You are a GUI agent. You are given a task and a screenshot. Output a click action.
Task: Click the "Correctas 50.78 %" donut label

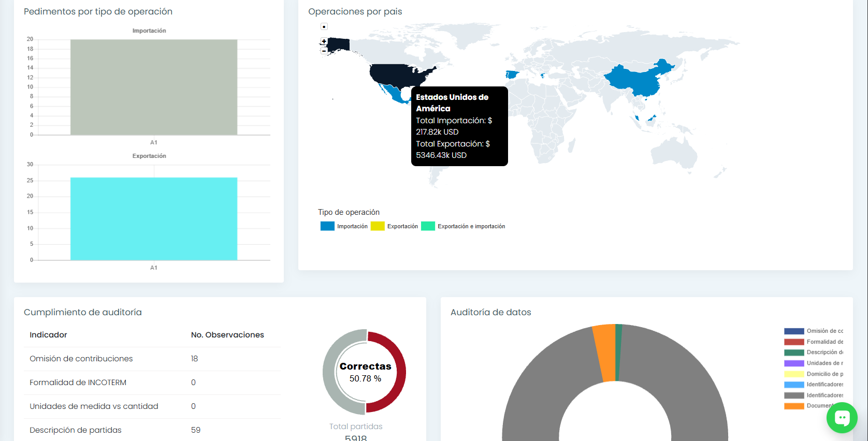365,372
